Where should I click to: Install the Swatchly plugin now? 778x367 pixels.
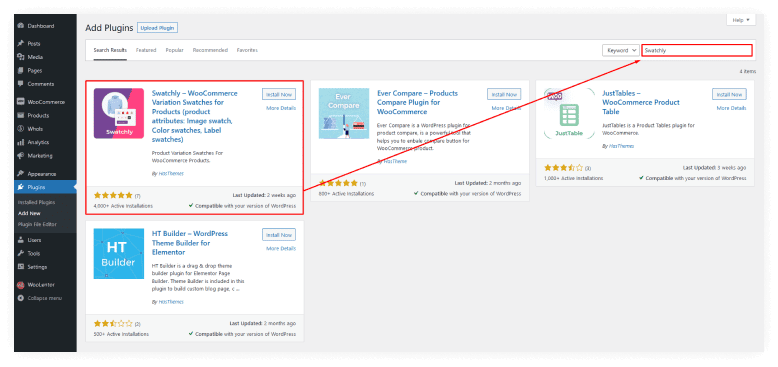pyautogui.click(x=279, y=94)
